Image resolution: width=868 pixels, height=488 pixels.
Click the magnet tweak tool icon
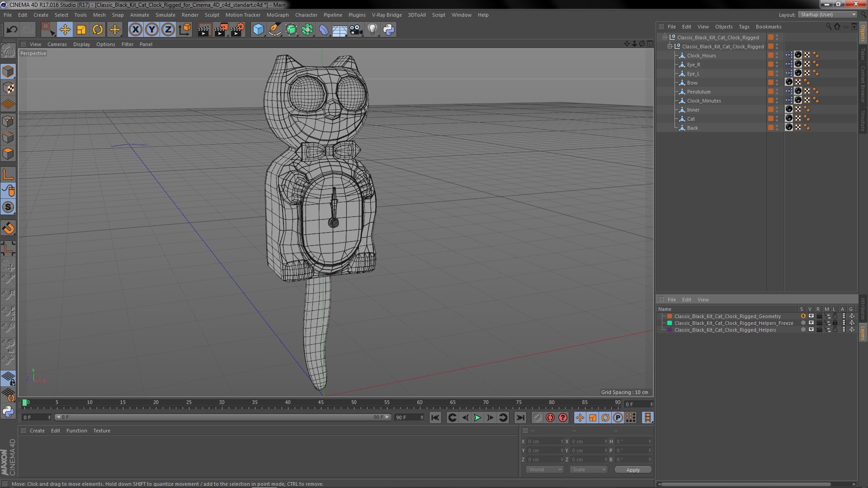click(8, 229)
